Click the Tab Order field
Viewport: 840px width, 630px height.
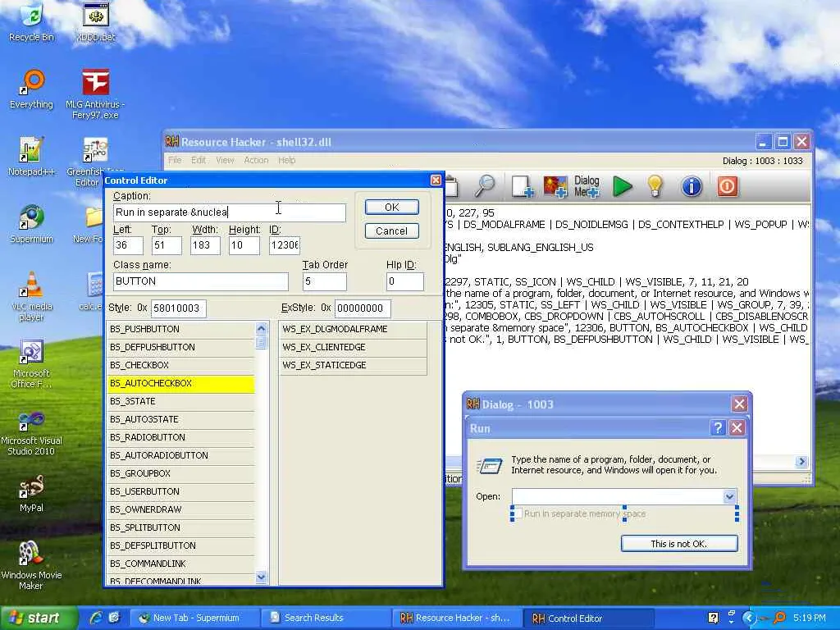[325, 282]
